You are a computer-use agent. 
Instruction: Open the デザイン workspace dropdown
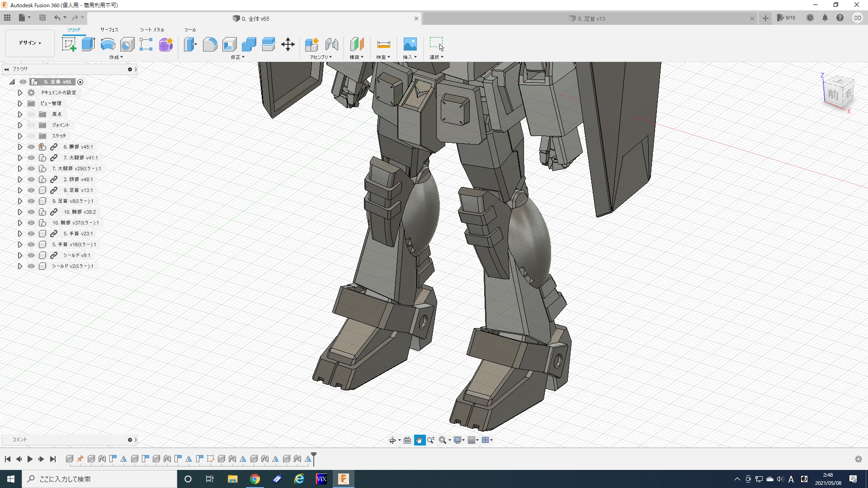click(x=30, y=43)
